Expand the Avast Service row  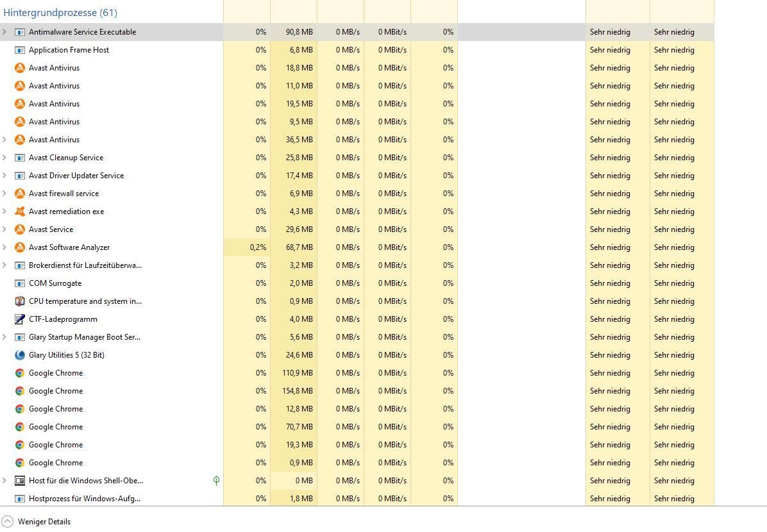point(4,229)
